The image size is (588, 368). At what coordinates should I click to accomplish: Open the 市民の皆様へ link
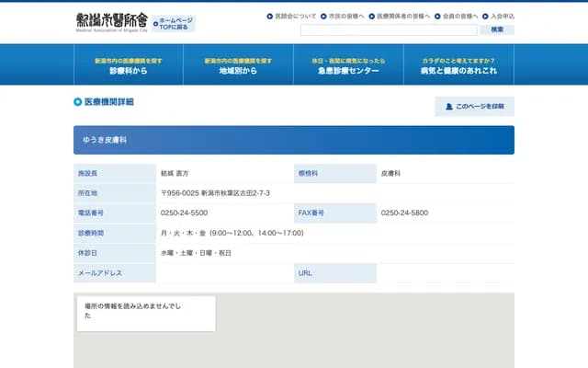click(346, 17)
